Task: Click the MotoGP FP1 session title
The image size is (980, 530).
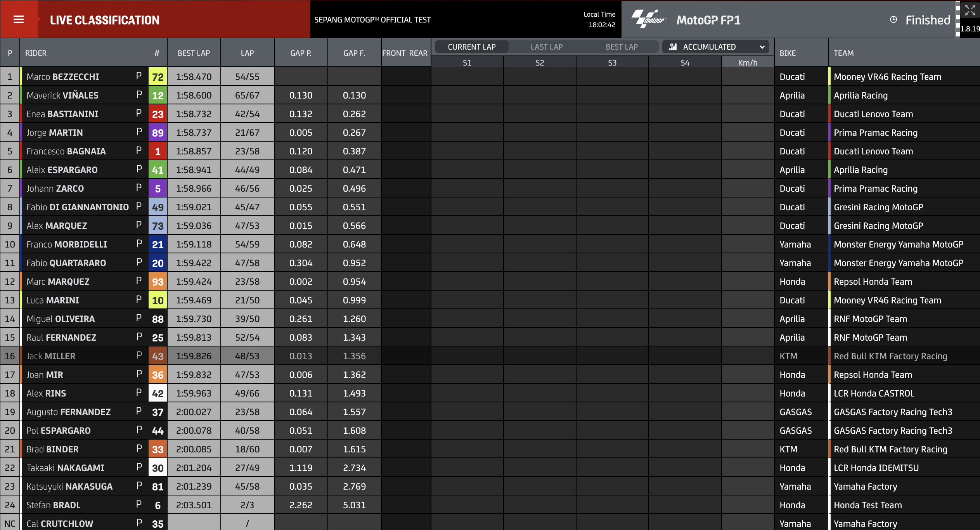Action: point(708,20)
